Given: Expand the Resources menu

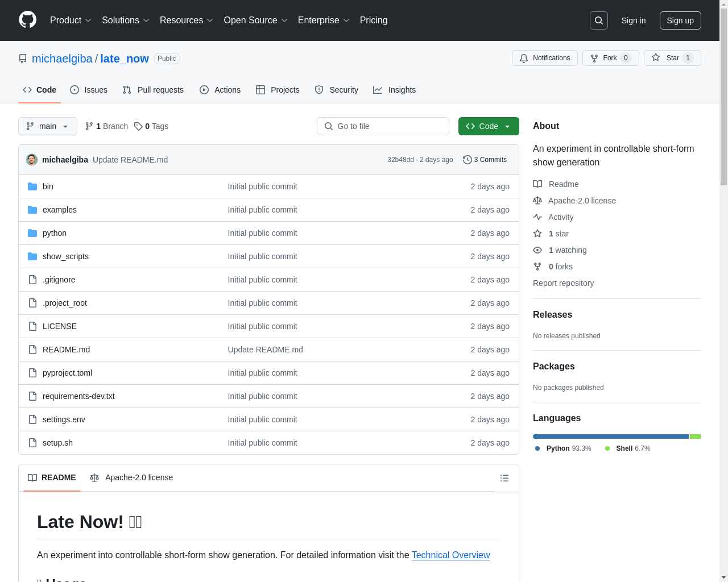Looking at the screenshot, I should point(187,20).
